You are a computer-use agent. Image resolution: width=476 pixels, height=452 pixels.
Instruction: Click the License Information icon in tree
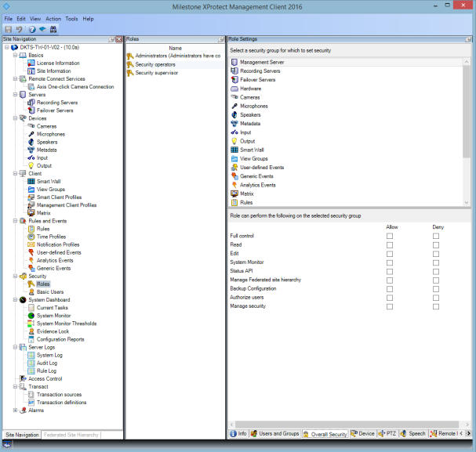tap(31, 63)
